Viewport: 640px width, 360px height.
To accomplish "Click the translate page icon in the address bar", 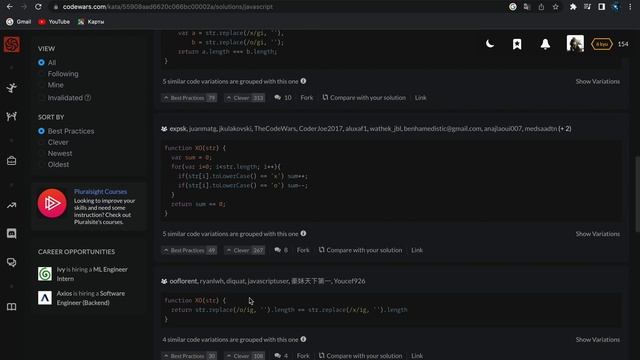I will [x=527, y=7].
